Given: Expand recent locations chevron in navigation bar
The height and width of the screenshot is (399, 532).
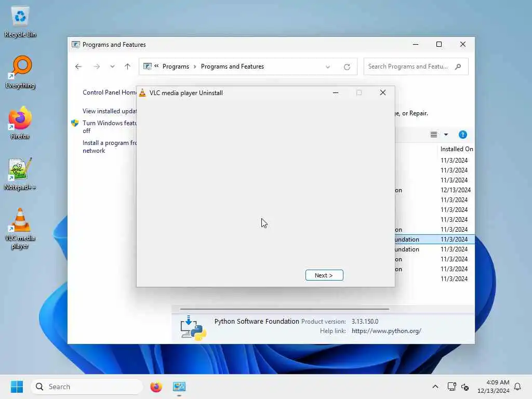Looking at the screenshot, I should point(112,66).
